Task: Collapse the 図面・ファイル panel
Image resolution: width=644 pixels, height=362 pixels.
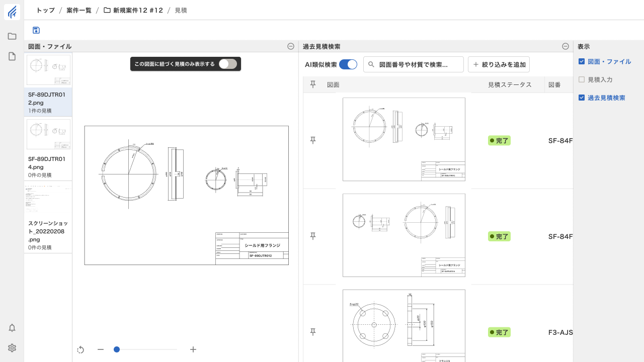Action: 291,46
